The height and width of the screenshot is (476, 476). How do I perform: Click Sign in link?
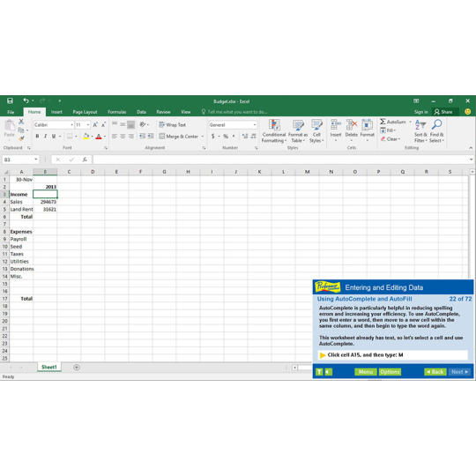(x=420, y=112)
